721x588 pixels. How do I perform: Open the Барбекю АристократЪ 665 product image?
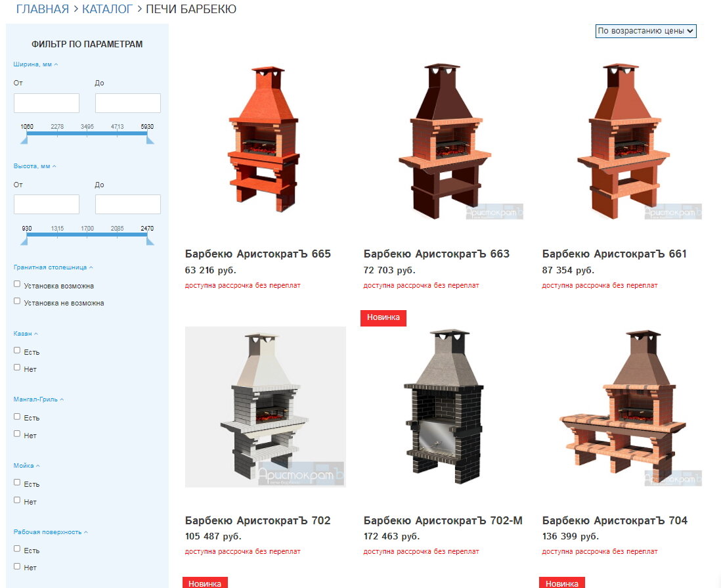(x=265, y=141)
